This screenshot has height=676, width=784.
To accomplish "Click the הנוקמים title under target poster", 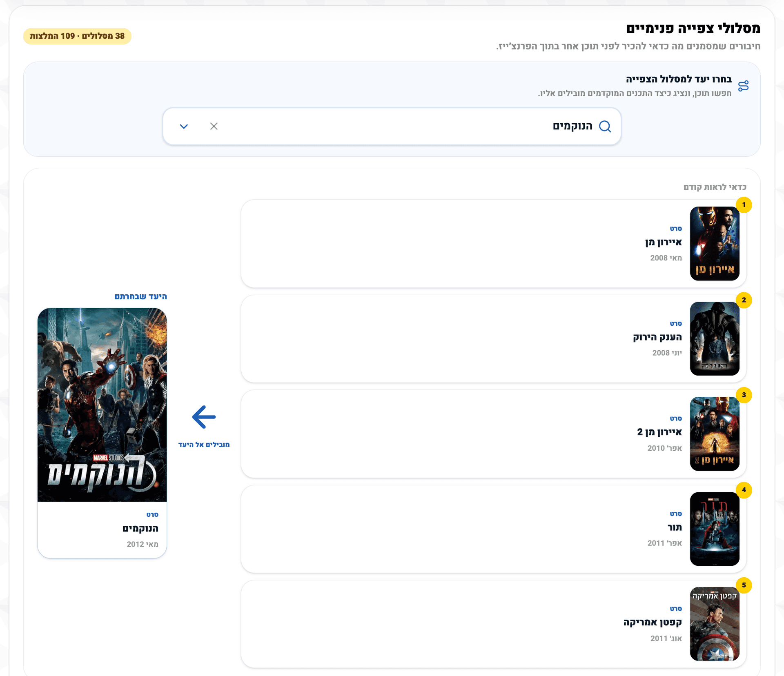I will click(x=140, y=529).
